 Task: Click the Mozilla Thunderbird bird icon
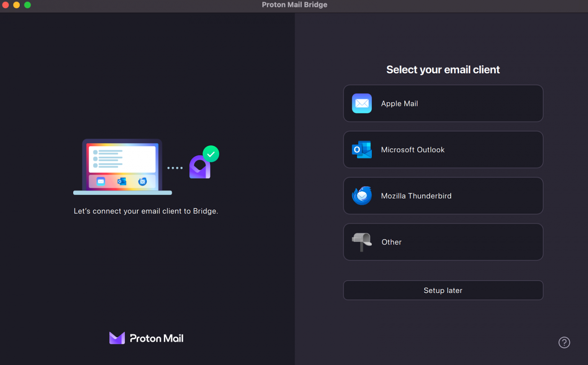[361, 196]
